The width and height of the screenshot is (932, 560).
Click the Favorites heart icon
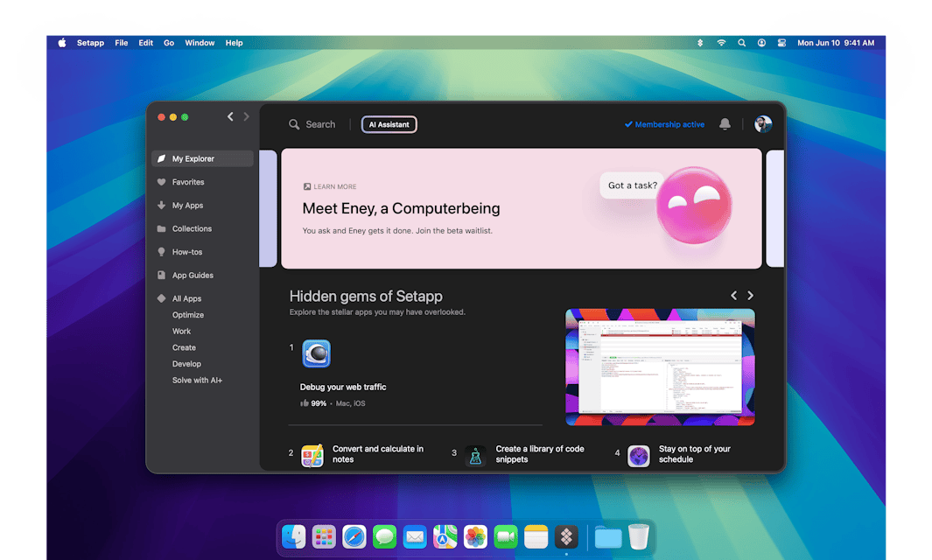(161, 182)
